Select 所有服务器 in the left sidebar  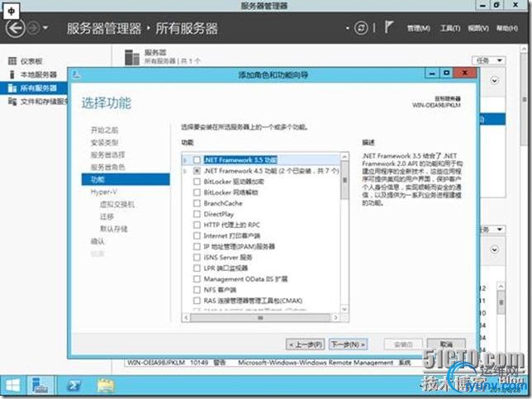point(33,88)
